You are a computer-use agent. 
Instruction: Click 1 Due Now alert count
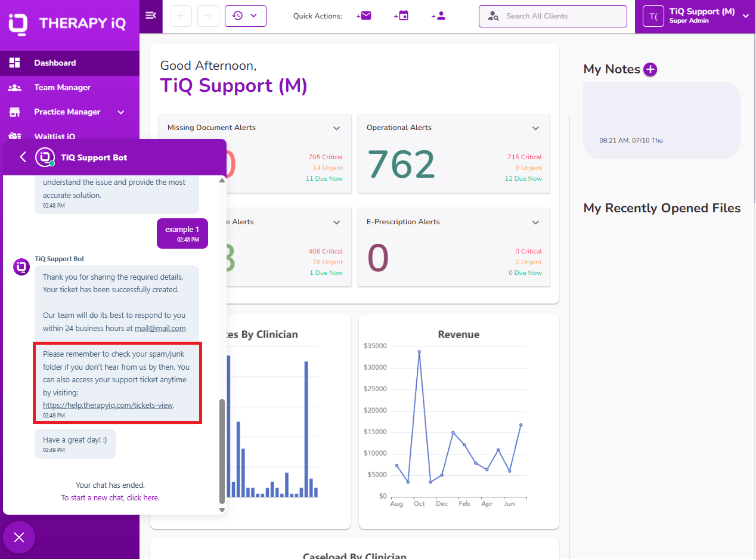[x=326, y=273]
